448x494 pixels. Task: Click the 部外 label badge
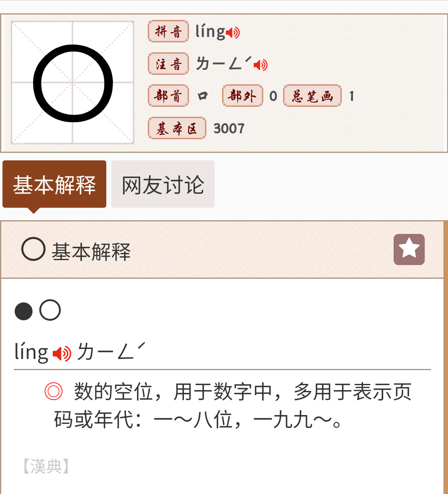[242, 96]
